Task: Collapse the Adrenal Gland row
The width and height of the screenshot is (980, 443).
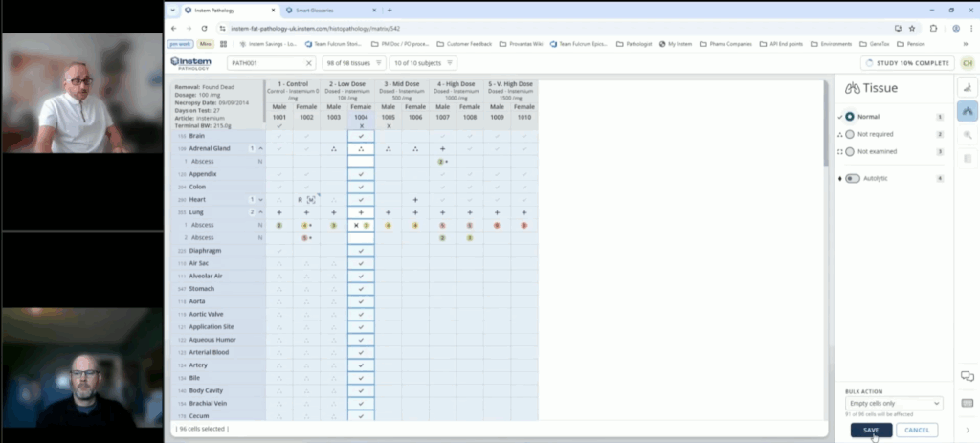Action: [261, 149]
